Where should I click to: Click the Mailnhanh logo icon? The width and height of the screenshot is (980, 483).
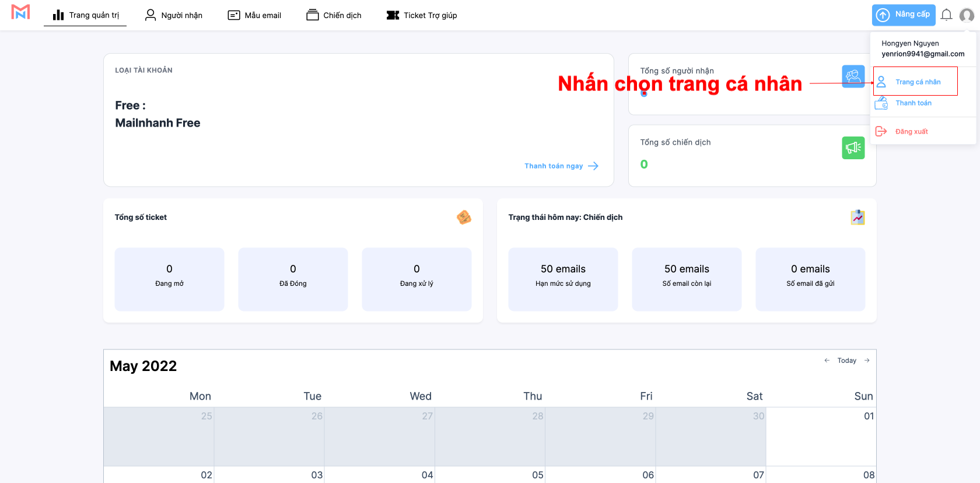click(20, 12)
